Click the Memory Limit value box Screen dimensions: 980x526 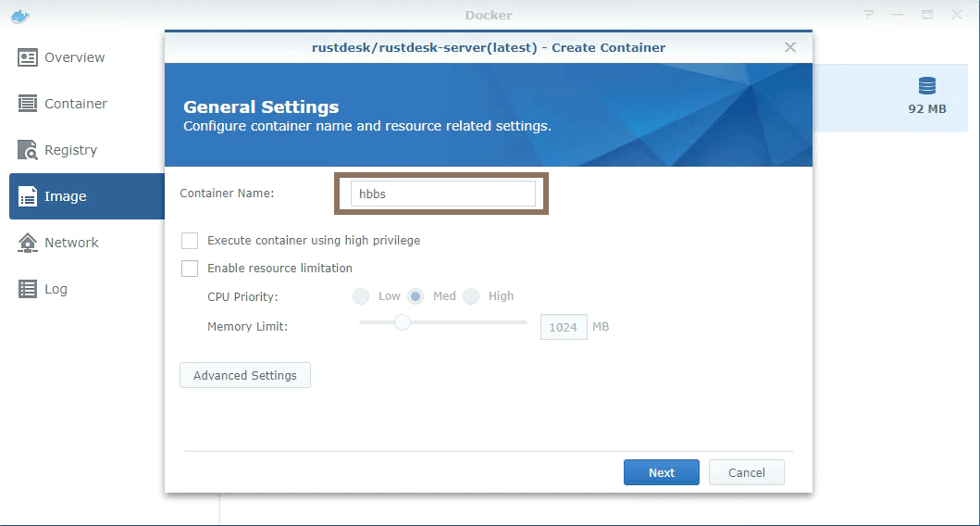pos(563,327)
